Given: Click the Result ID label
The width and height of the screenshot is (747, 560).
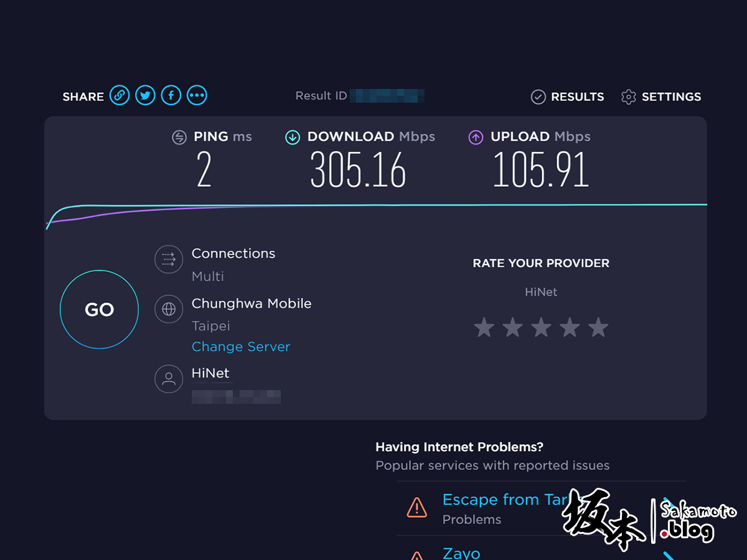Looking at the screenshot, I should 321,96.
